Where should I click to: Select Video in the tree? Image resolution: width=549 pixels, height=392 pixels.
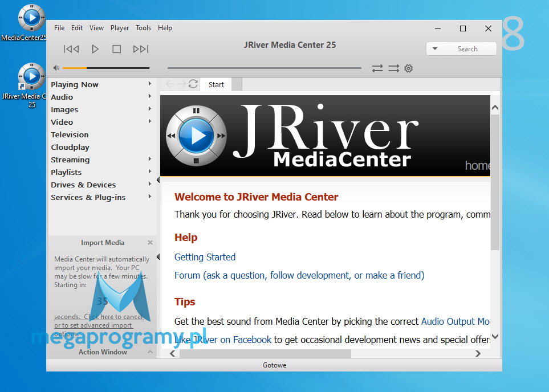pyautogui.click(x=62, y=122)
